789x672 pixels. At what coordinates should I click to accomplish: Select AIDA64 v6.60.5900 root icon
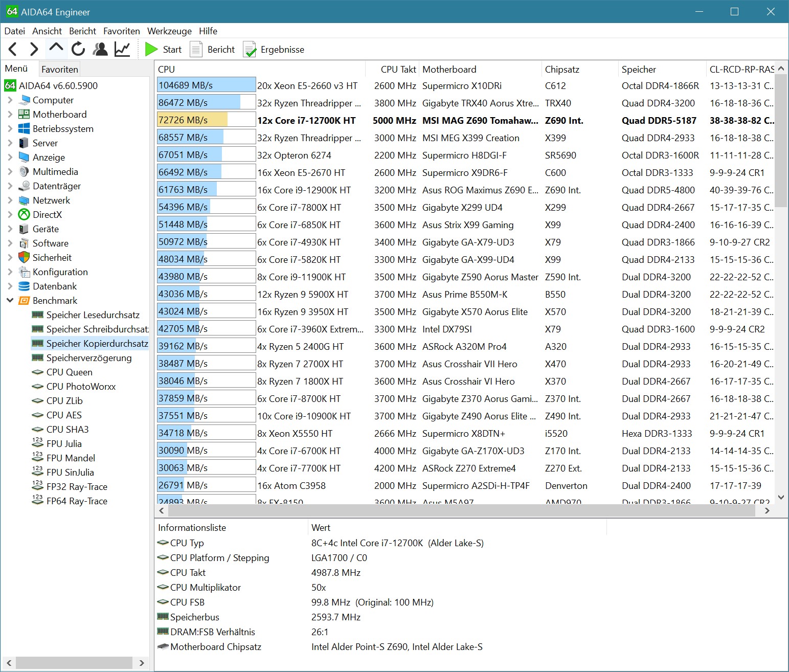[x=10, y=86]
